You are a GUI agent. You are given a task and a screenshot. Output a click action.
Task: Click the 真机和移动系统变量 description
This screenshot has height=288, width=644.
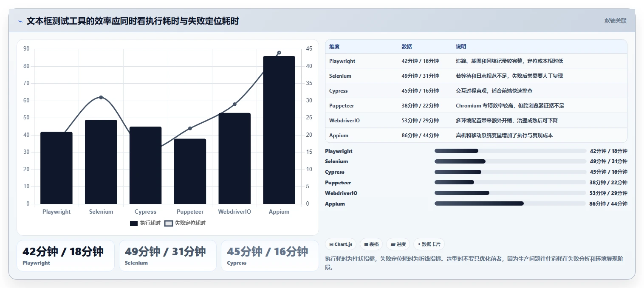pyautogui.click(x=504, y=136)
